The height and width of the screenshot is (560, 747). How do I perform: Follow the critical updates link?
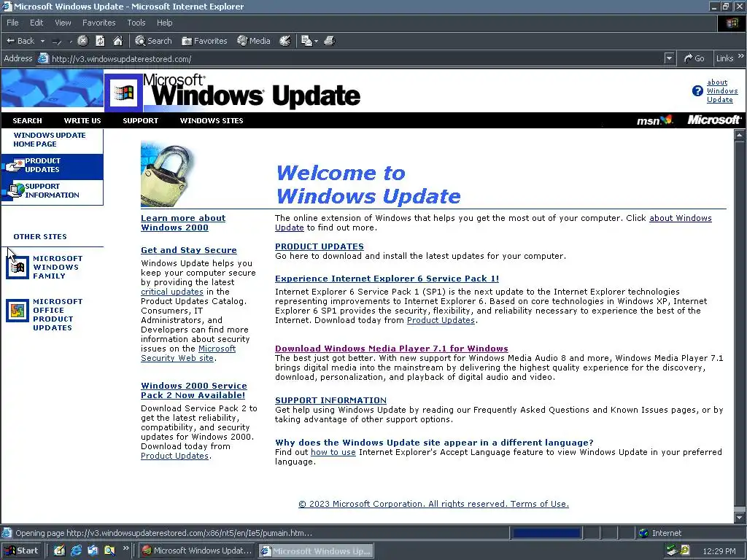tap(172, 292)
